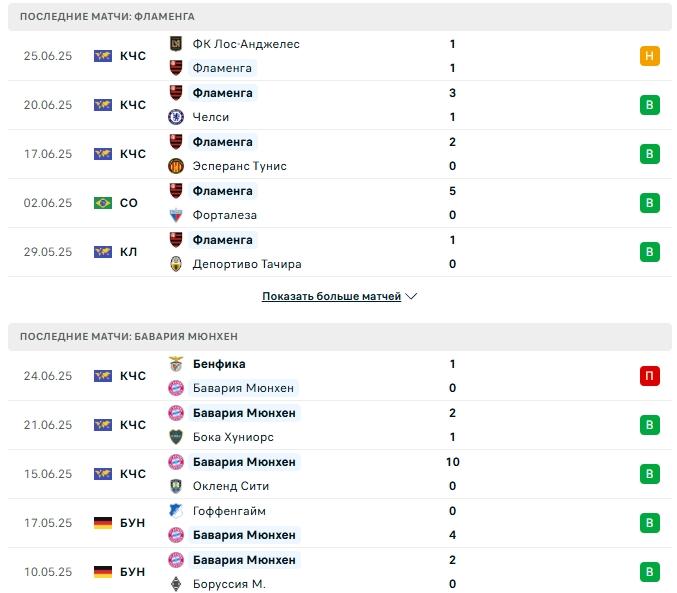The image size is (677, 593).
Task: Click the Germany flag on 17.05.25 row
Action: pyautogui.click(x=103, y=523)
